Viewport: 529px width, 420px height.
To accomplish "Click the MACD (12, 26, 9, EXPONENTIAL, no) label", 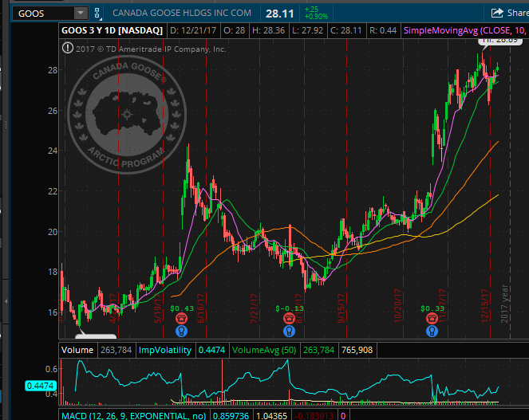I will [x=133, y=415].
